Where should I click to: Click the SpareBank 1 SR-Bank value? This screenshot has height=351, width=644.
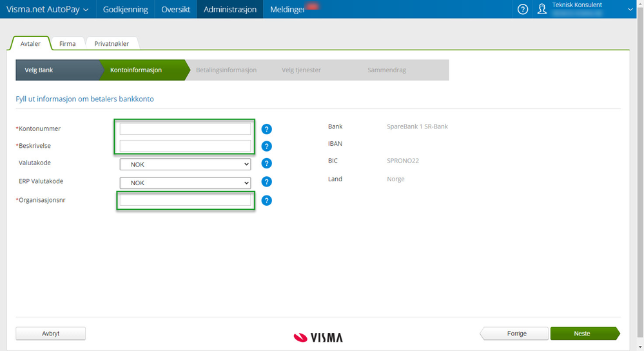pyautogui.click(x=417, y=126)
